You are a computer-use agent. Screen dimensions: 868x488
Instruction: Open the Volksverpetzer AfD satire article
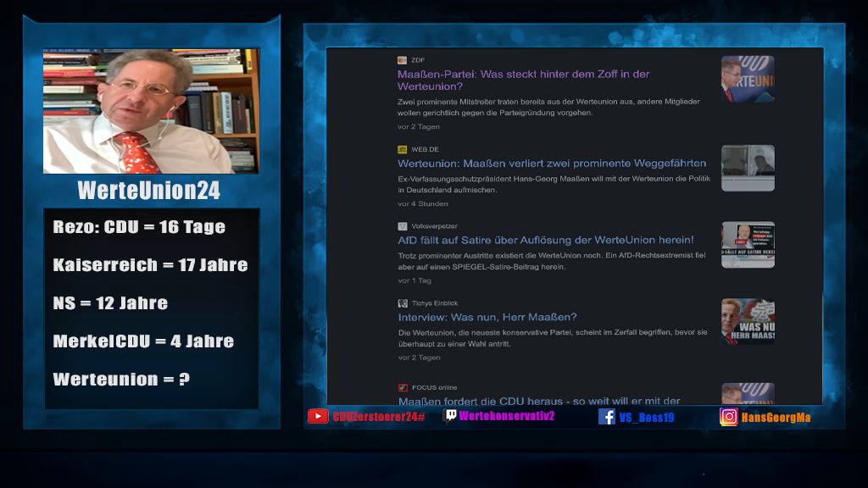[546, 240]
